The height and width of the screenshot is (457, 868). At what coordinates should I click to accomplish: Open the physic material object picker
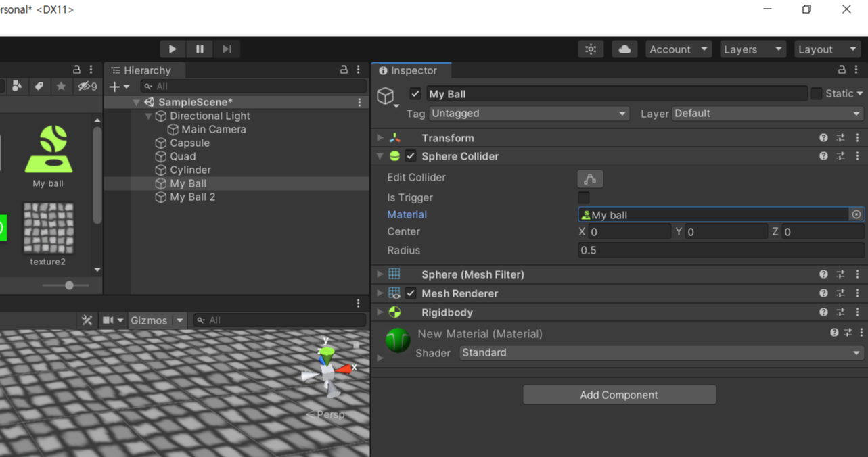pos(856,214)
